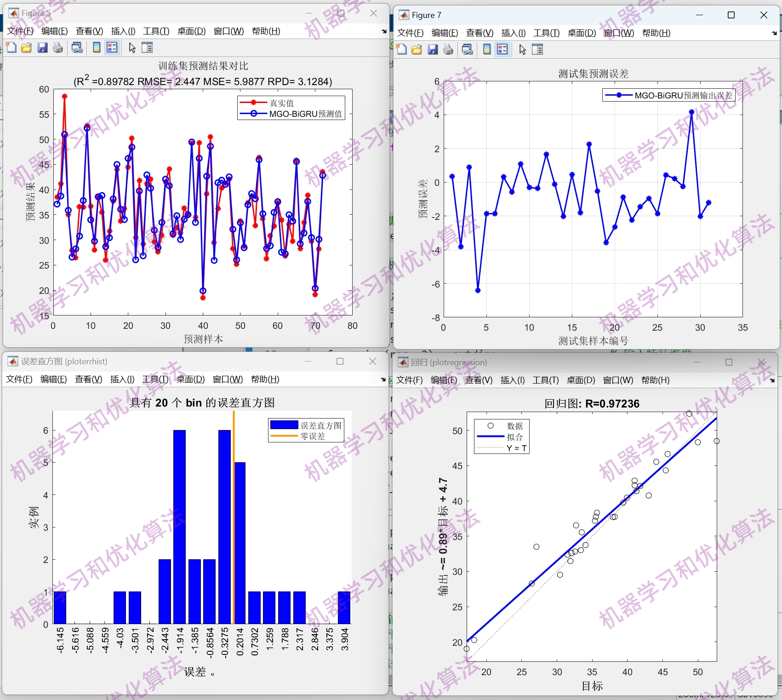The height and width of the screenshot is (700, 782).
Task: Click the 训练集预测结果对比 plot title
Action: pyautogui.click(x=203, y=66)
